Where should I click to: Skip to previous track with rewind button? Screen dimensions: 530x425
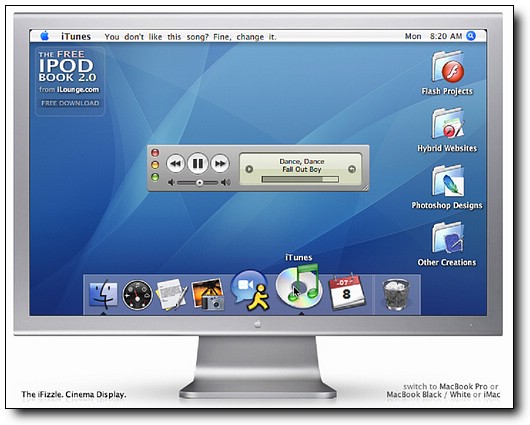(175, 164)
